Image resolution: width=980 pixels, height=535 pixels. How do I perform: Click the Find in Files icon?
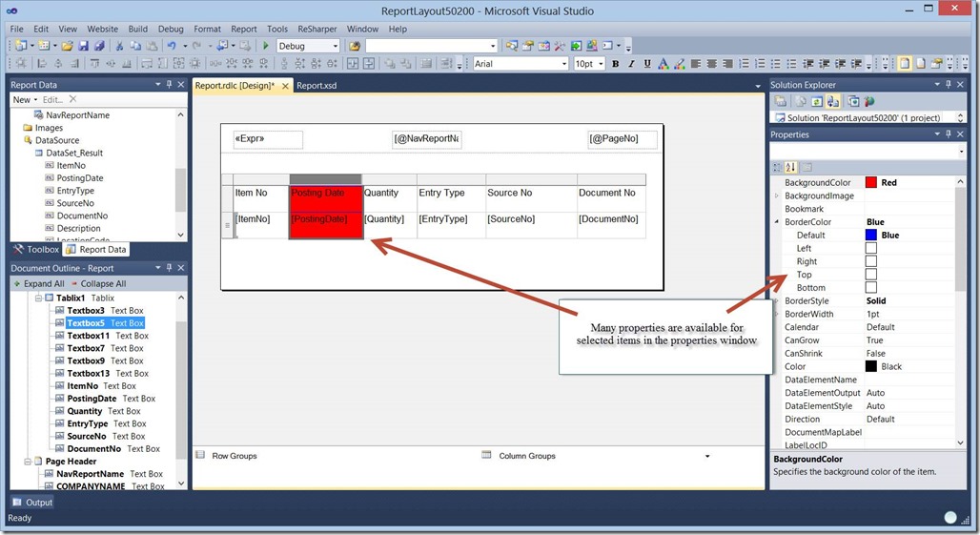[355, 46]
